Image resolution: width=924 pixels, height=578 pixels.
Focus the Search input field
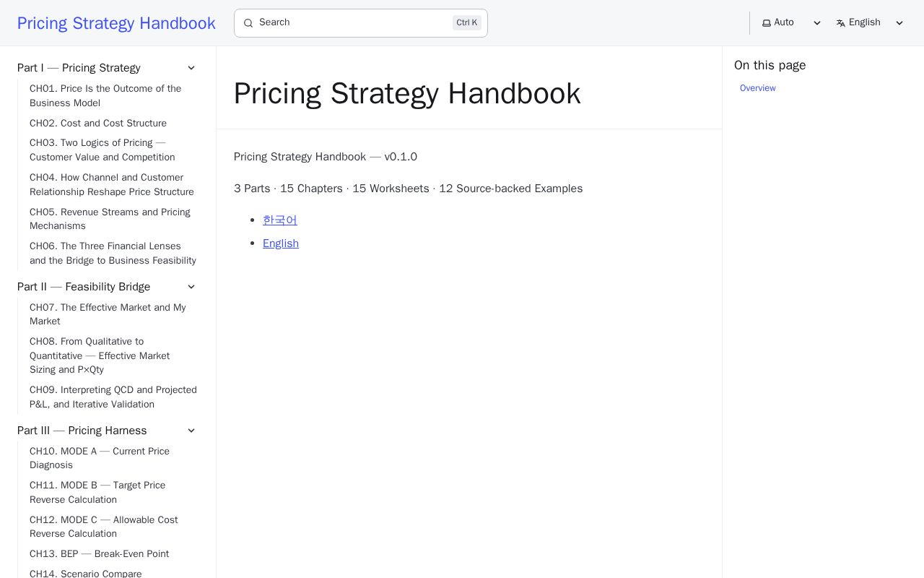pyautogui.click(x=361, y=23)
